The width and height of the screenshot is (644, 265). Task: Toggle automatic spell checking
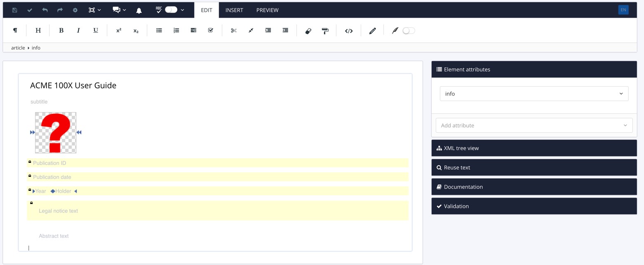coord(171,9)
